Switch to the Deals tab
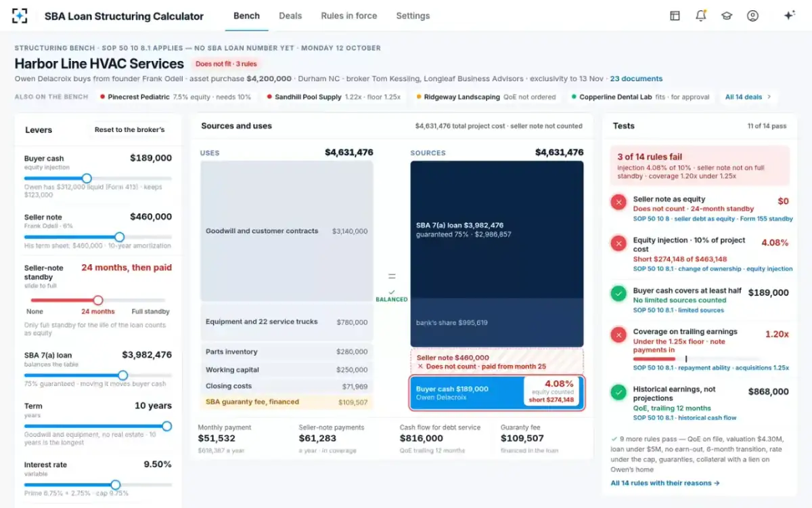 (x=290, y=16)
